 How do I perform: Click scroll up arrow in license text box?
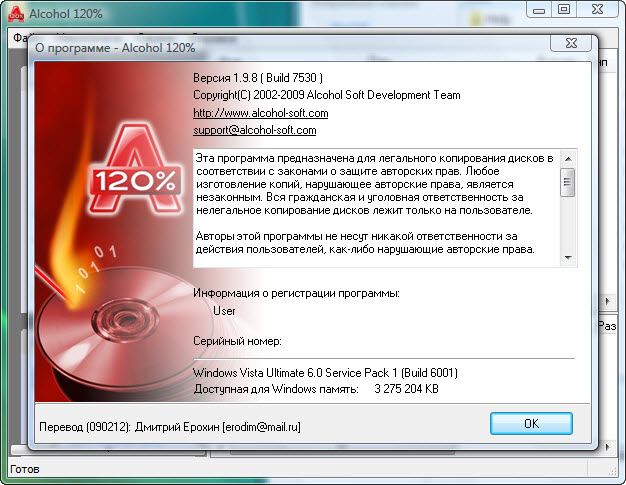tap(568, 159)
